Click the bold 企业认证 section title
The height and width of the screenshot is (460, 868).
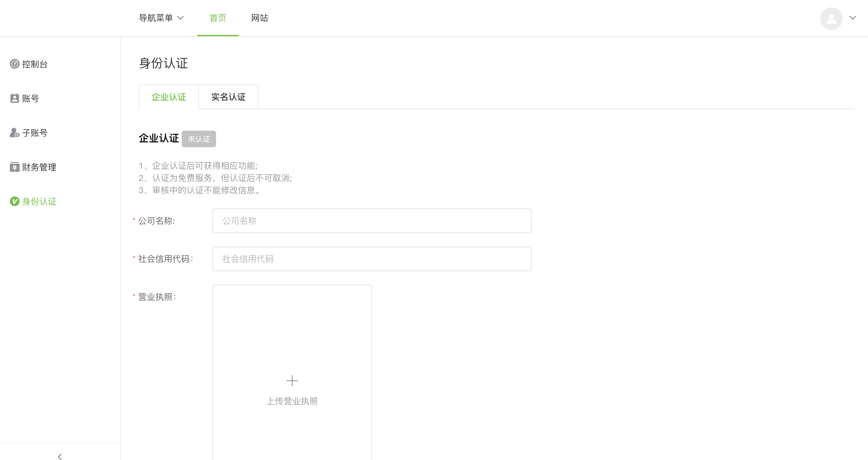(x=159, y=138)
